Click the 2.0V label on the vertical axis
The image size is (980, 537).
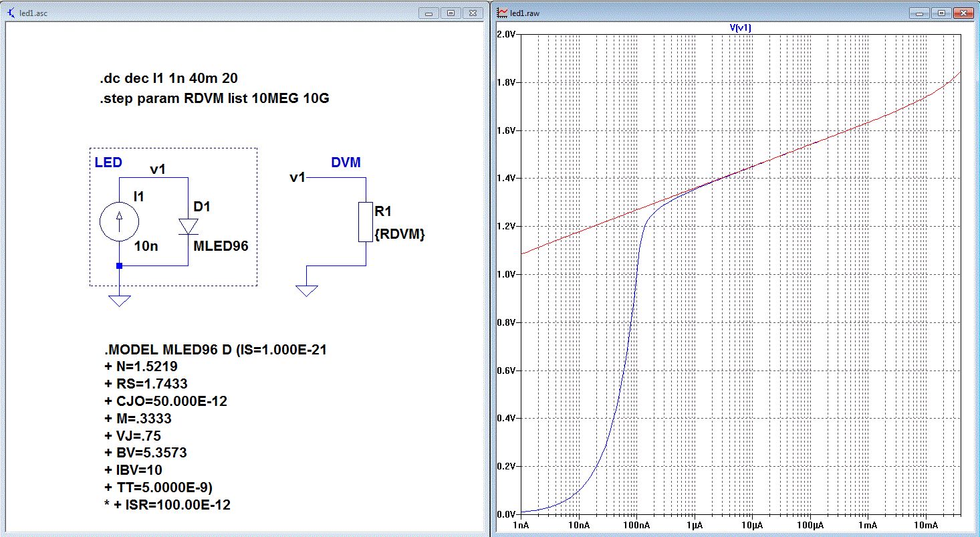pos(505,34)
